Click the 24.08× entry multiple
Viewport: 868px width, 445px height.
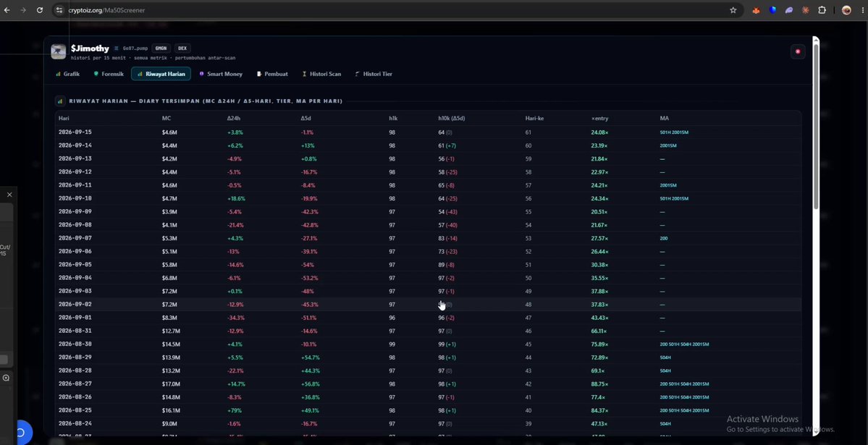(599, 132)
